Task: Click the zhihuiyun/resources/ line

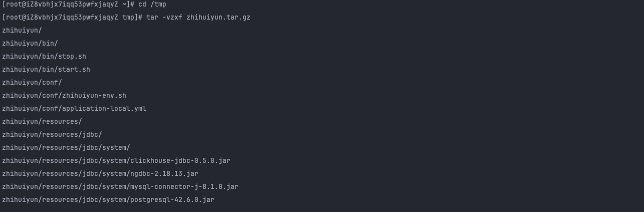Action: pos(42,122)
